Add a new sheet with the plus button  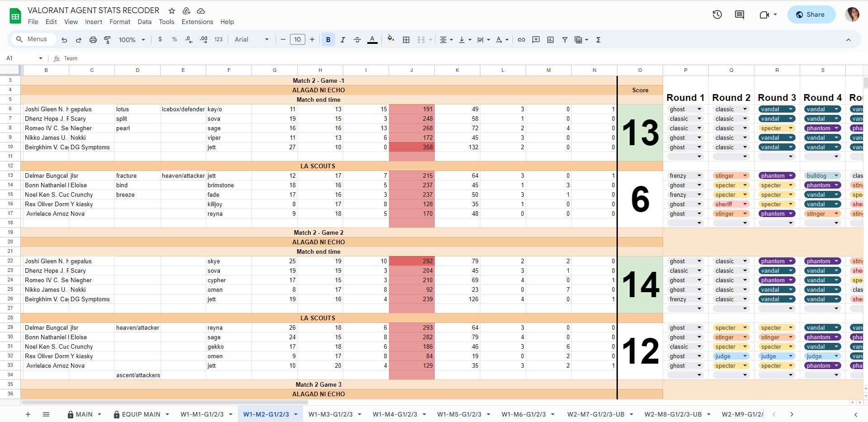[28, 414]
